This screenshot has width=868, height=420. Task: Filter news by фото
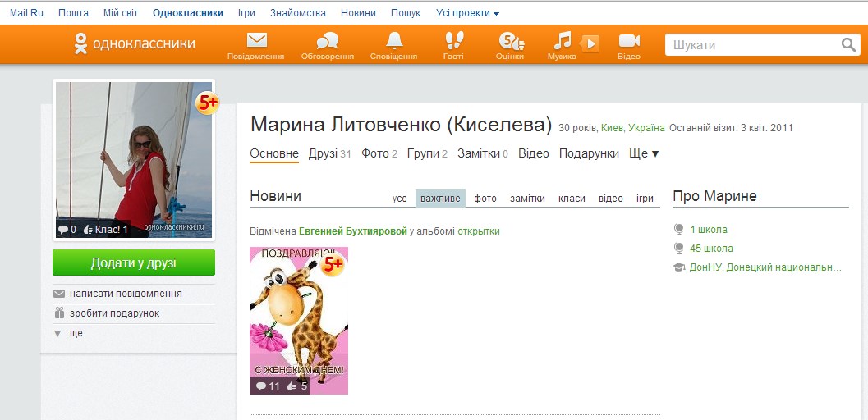coord(485,199)
